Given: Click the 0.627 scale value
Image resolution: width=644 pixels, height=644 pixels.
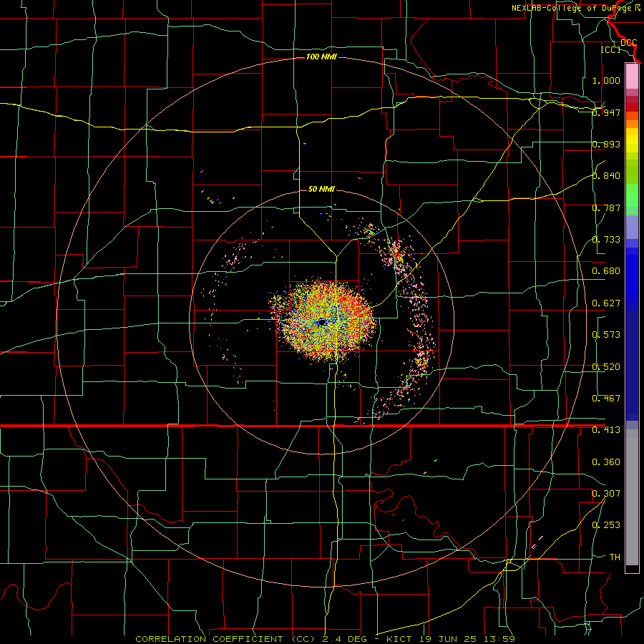Looking at the screenshot, I should pyautogui.click(x=606, y=303).
